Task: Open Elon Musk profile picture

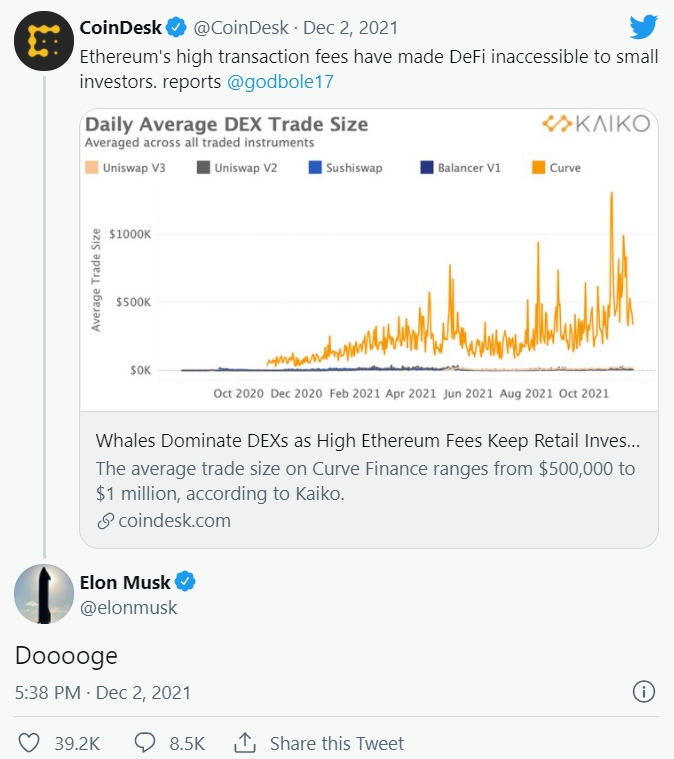Action: [x=44, y=594]
